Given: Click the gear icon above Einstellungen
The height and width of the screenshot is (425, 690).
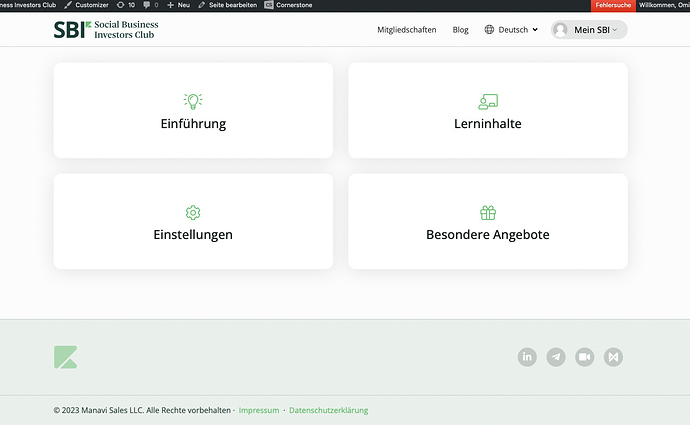Looking at the screenshot, I should coord(193,212).
